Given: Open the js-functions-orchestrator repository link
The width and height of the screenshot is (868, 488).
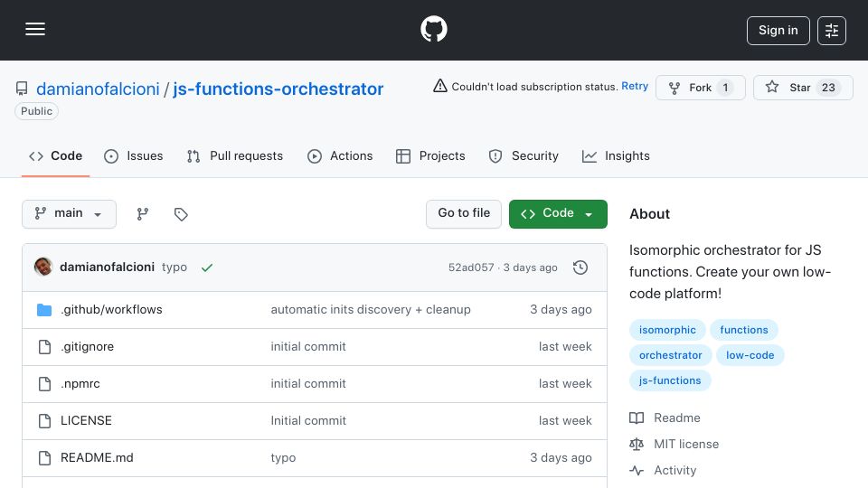Looking at the screenshot, I should tap(278, 89).
